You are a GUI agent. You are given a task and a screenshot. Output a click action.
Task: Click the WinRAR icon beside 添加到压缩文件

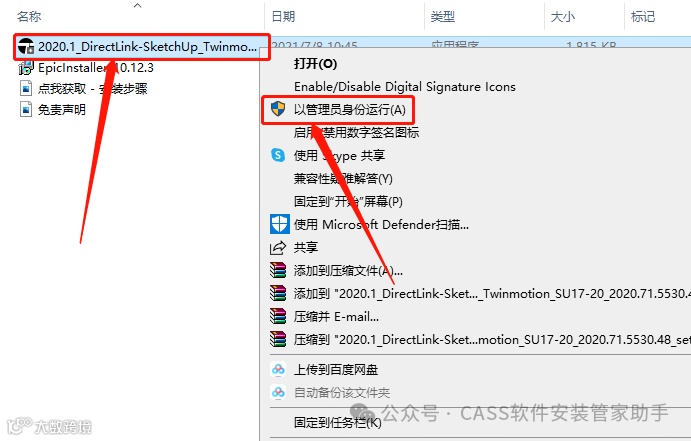(278, 271)
